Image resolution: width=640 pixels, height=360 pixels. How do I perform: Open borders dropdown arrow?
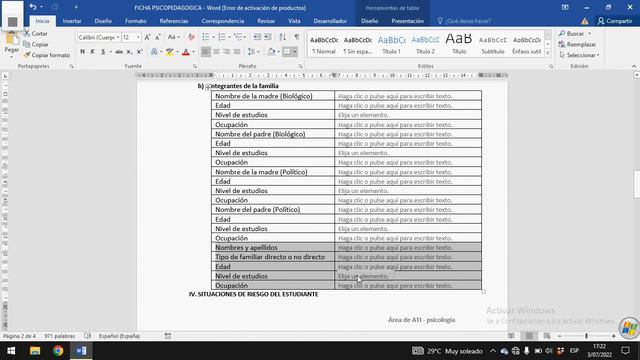295,52
